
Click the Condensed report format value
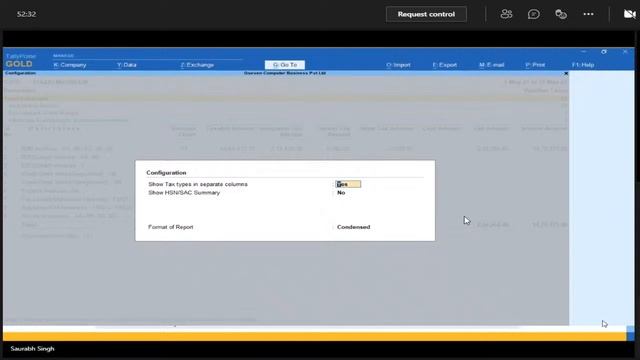tap(353, 227)
